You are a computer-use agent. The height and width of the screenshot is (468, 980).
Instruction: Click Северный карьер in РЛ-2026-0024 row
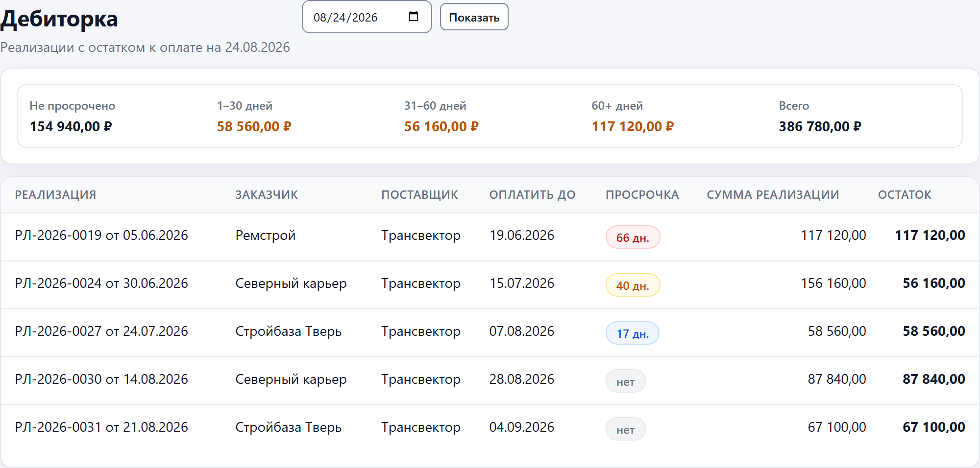(x=291, y=283)
